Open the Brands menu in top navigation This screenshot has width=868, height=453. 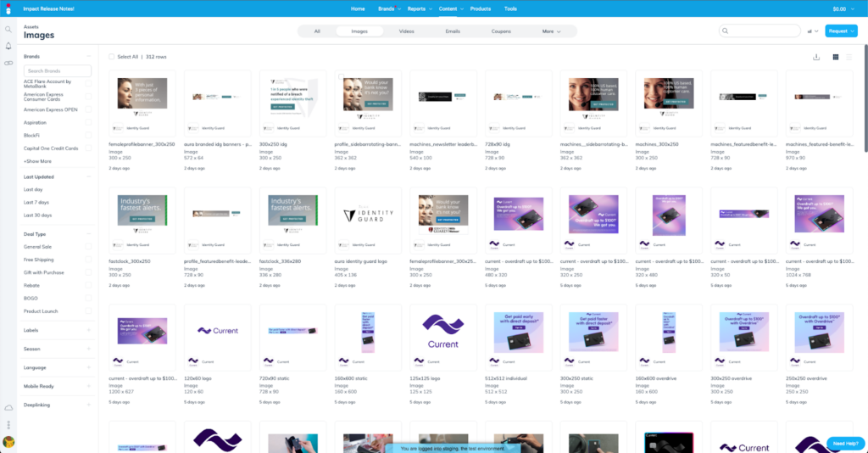[x=388, y=8]
